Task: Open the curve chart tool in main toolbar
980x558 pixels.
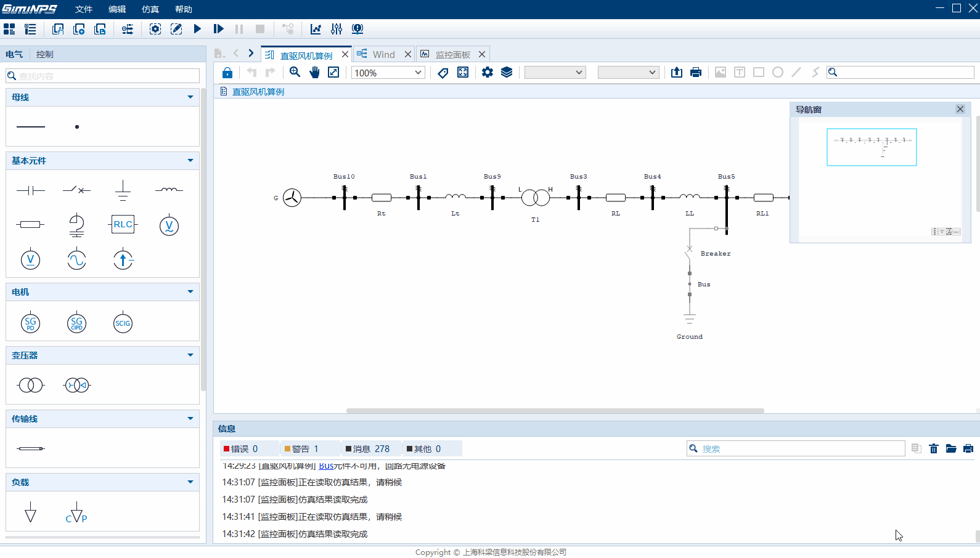Action: (x=316, y=29)
